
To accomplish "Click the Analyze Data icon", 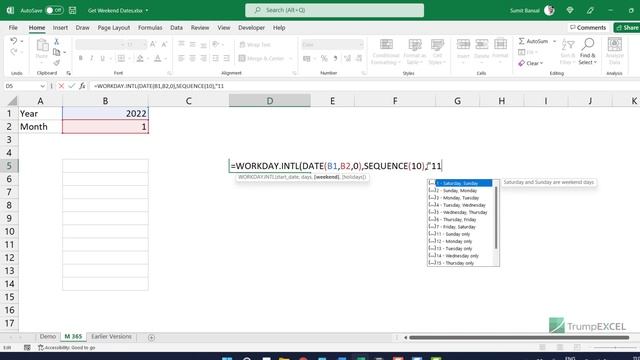I will 615,44.
